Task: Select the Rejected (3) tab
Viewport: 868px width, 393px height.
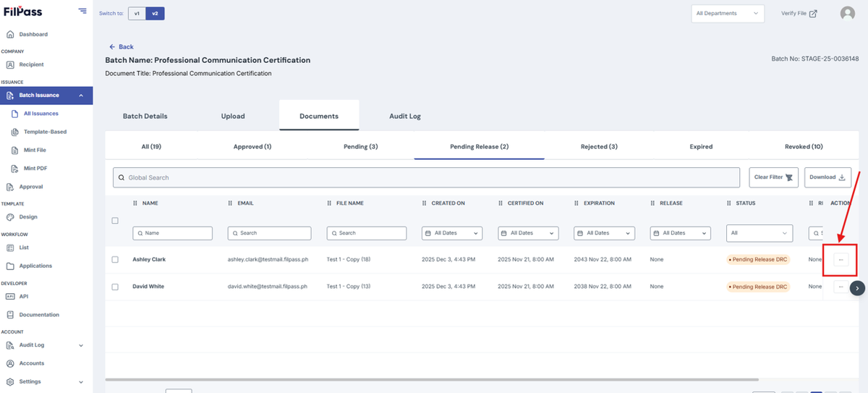Action: [599, 146]
